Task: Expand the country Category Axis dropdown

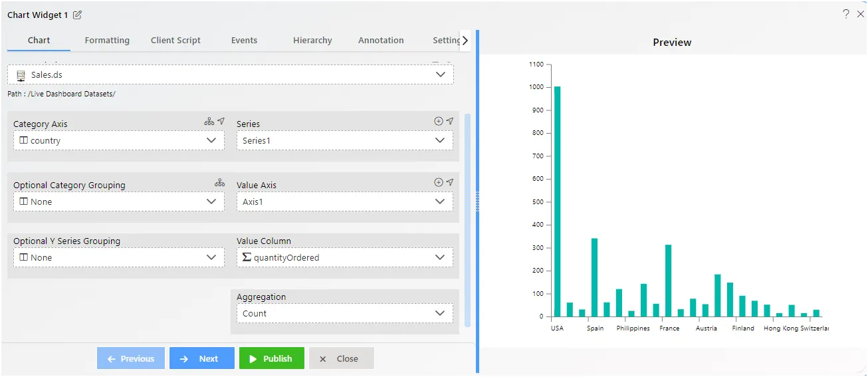Action: [119, 140]
